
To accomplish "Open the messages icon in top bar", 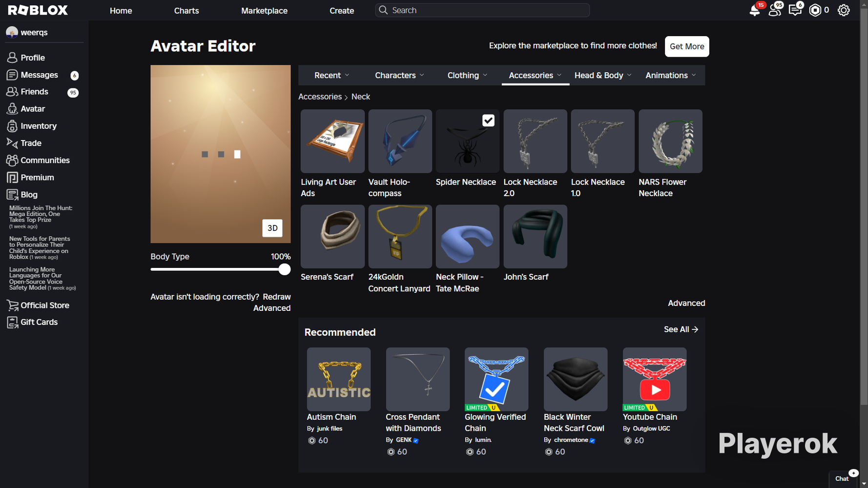I will coord(795,10).
